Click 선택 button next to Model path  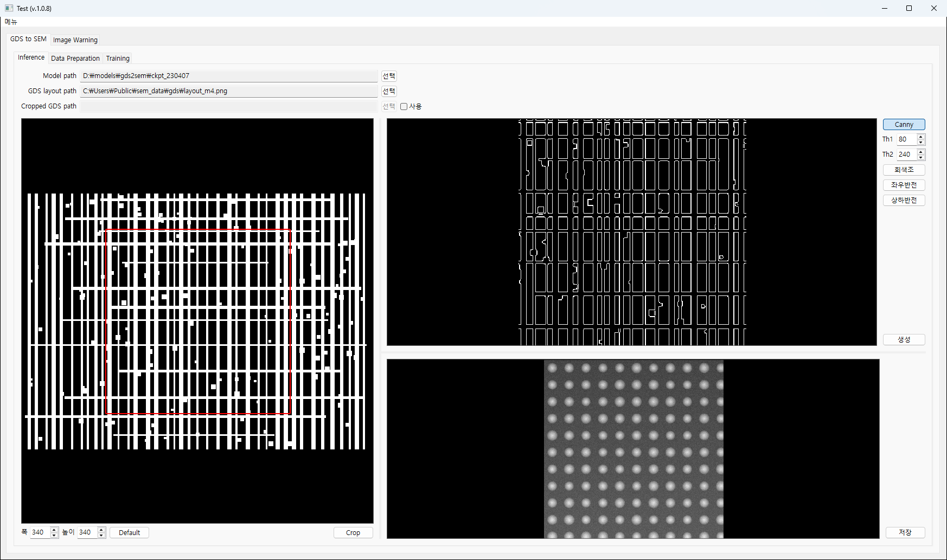(389, 76)
